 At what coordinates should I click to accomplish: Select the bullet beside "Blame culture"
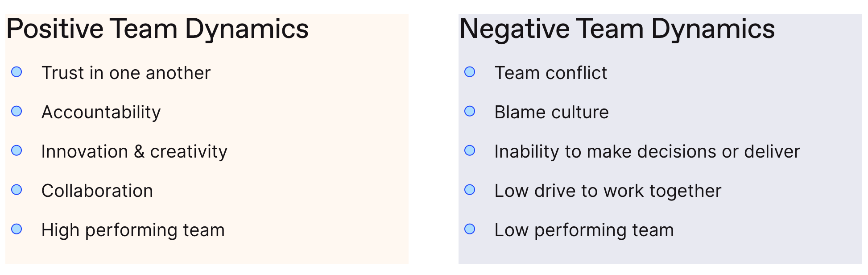470,111
